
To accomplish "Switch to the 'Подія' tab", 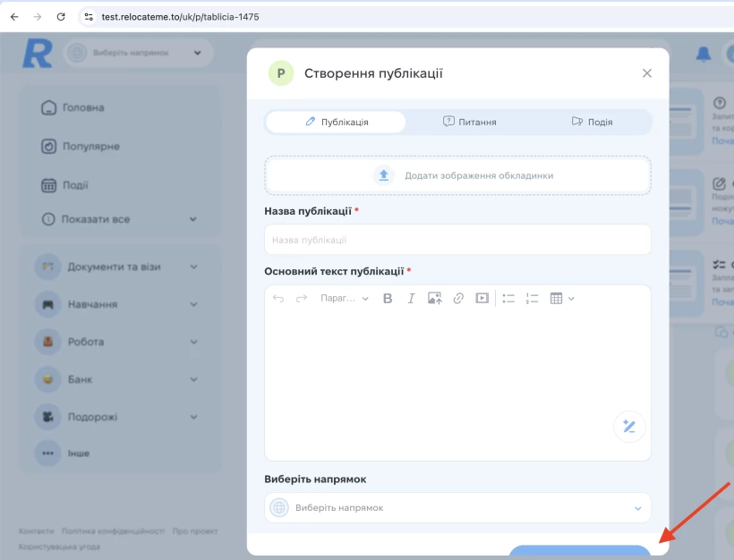I will [592, 123].
